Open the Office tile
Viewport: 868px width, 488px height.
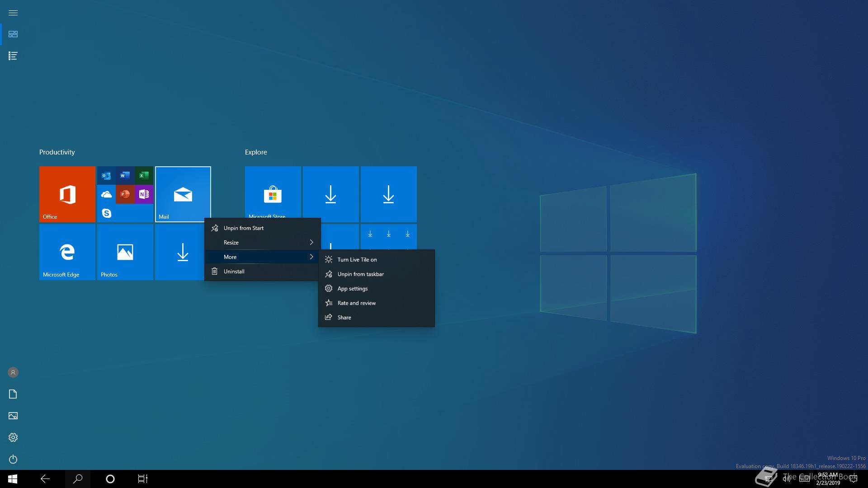[67, 194]
